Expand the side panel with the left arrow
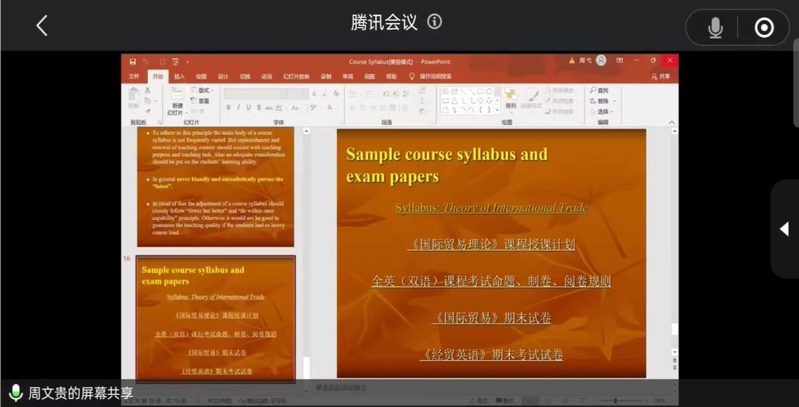 [784, 229]
